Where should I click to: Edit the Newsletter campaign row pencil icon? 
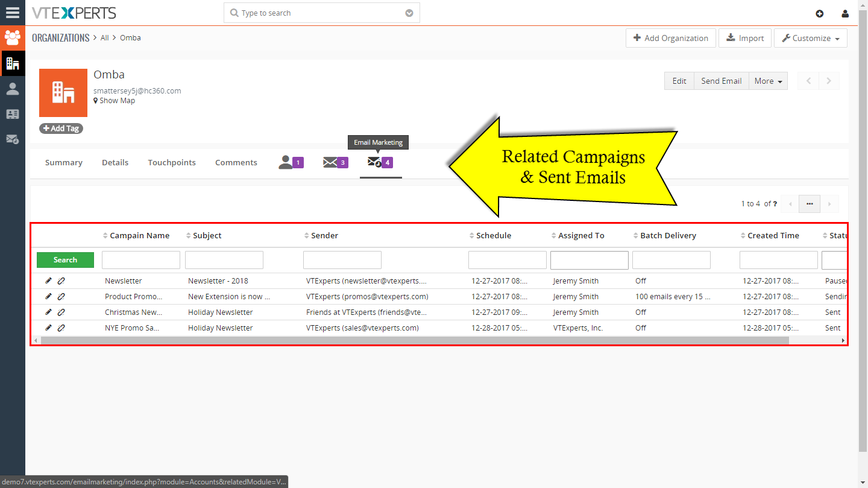[48, 280]
